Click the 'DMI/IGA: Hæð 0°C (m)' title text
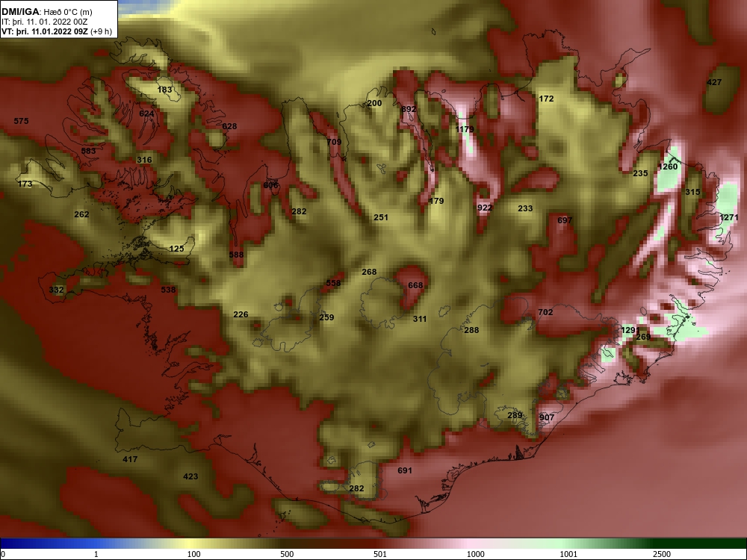 point(46,12)
